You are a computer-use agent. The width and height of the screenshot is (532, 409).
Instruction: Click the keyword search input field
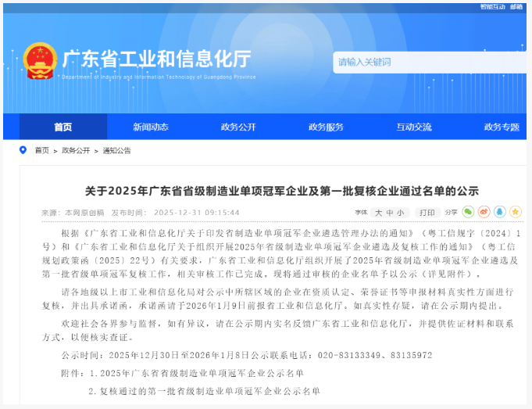pyautogui.click(x=430, y=62)
